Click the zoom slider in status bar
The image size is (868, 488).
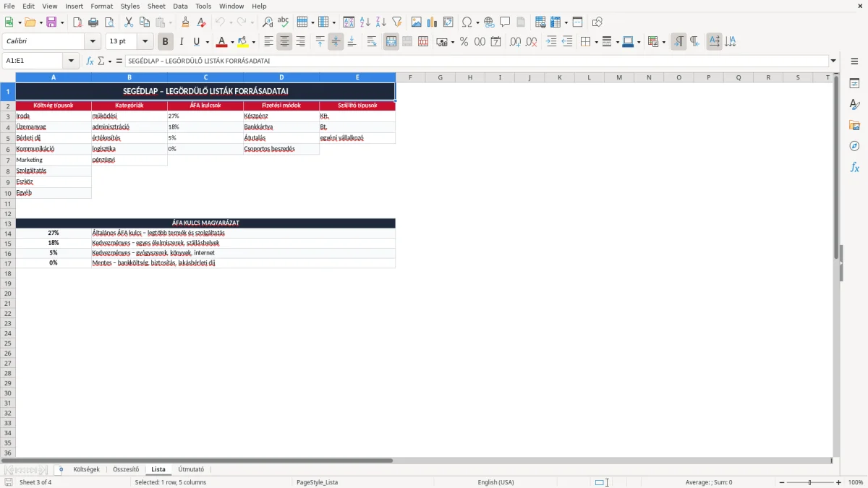point(809,482)
